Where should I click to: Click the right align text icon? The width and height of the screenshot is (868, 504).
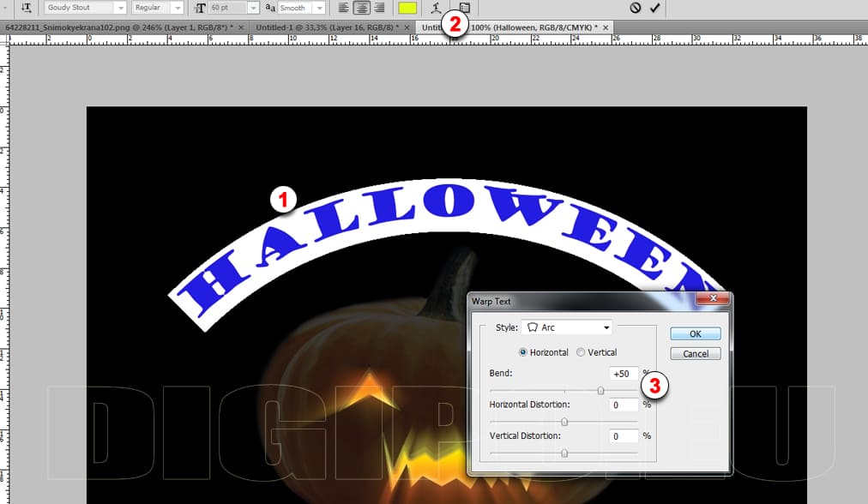379,8
